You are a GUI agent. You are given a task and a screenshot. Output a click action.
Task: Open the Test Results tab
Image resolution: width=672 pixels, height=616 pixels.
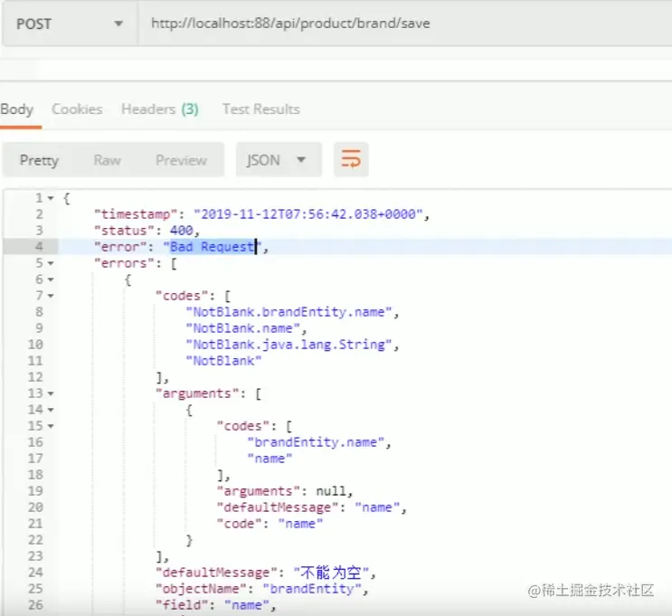click(x=260, y=109)
